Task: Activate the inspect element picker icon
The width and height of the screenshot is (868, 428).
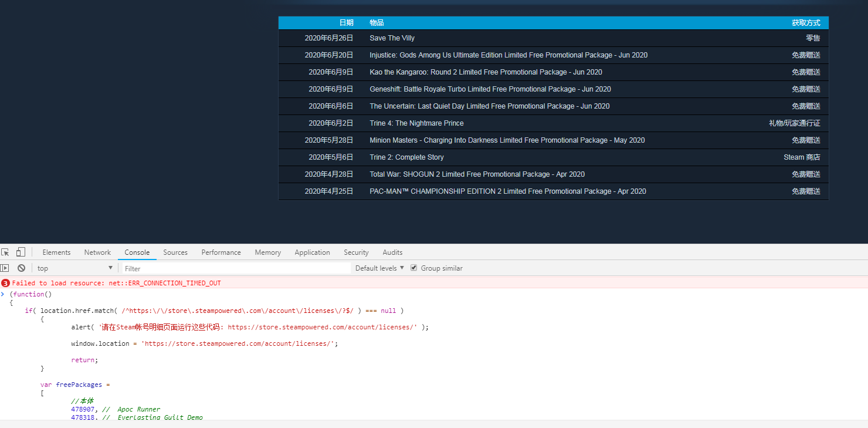Action: [x=5, y=252]
